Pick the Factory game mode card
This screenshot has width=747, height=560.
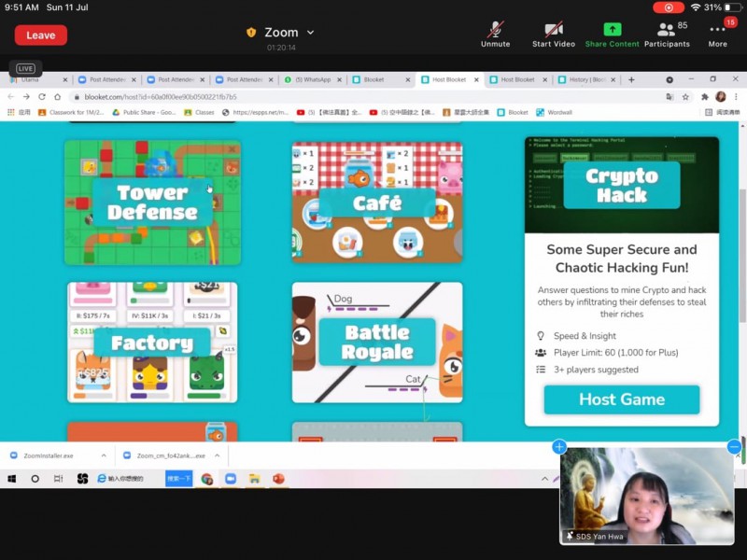[152, 343]
